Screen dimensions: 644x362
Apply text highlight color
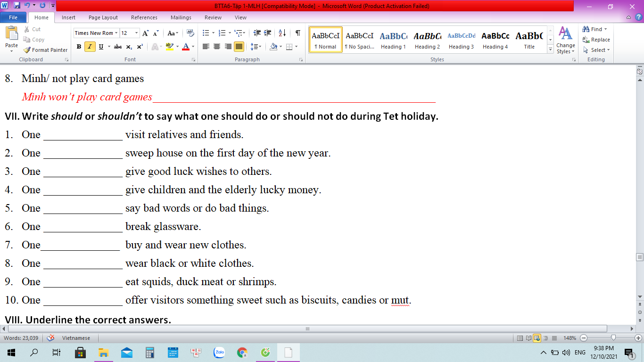[170, 47]
